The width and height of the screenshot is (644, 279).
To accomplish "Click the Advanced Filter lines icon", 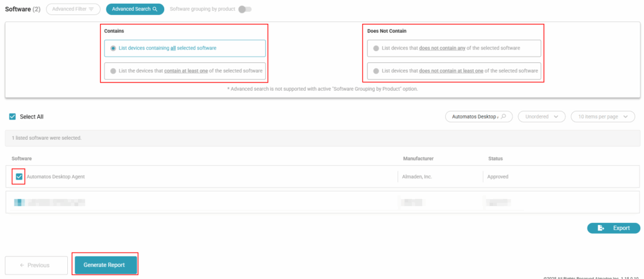I will [x=92, y=9].
